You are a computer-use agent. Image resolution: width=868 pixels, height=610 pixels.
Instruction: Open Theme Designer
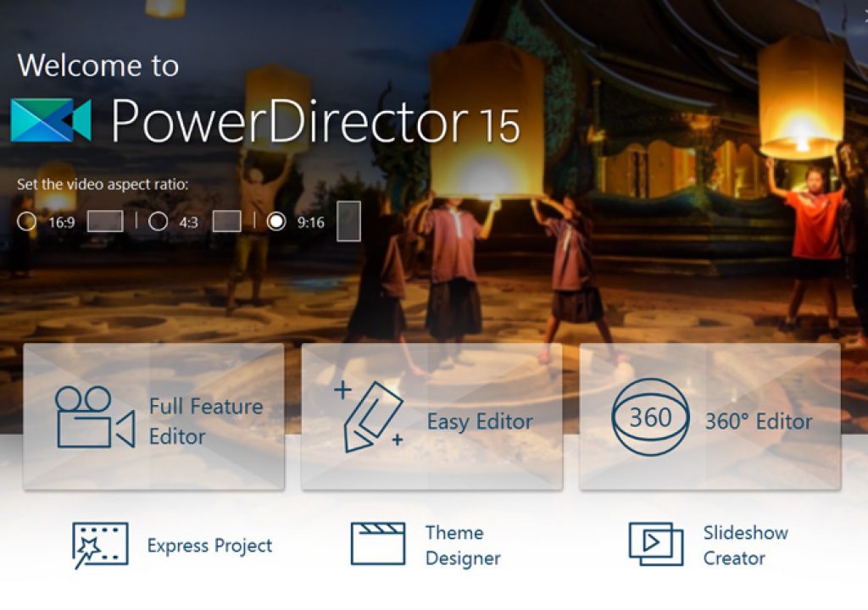[x=426, y=545]
